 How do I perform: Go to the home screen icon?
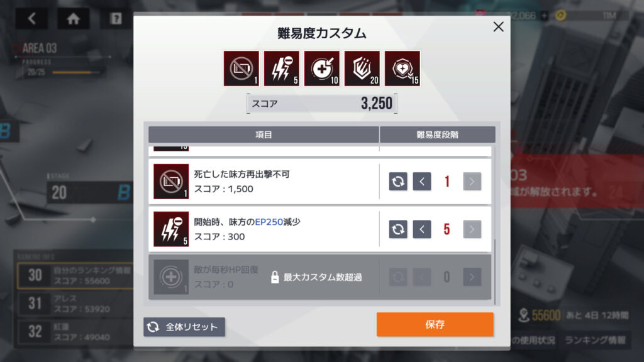[x=73, y=18]
